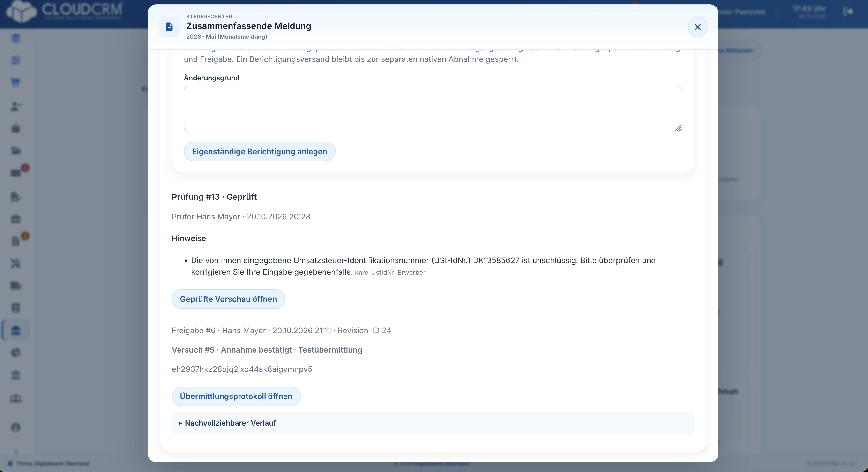Screen dimensions: 868x472
Task: Open the Geprüfte Vorschau
Action: (228, 299)
